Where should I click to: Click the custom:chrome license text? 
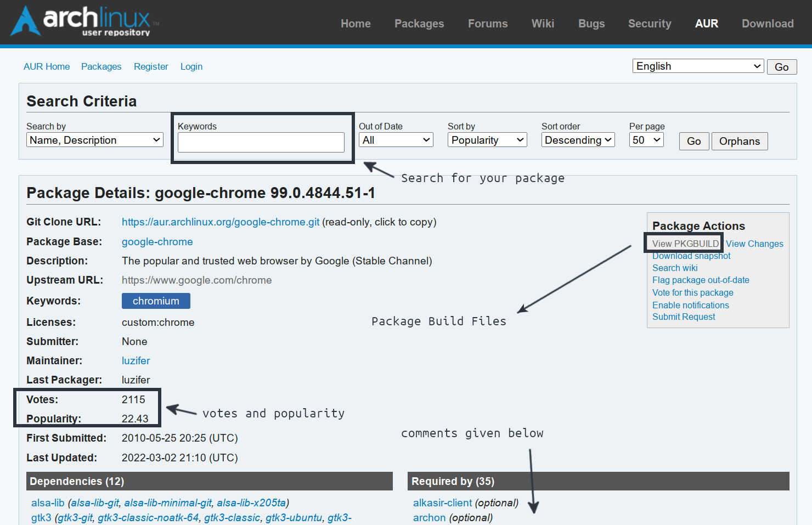click(158, 322)
